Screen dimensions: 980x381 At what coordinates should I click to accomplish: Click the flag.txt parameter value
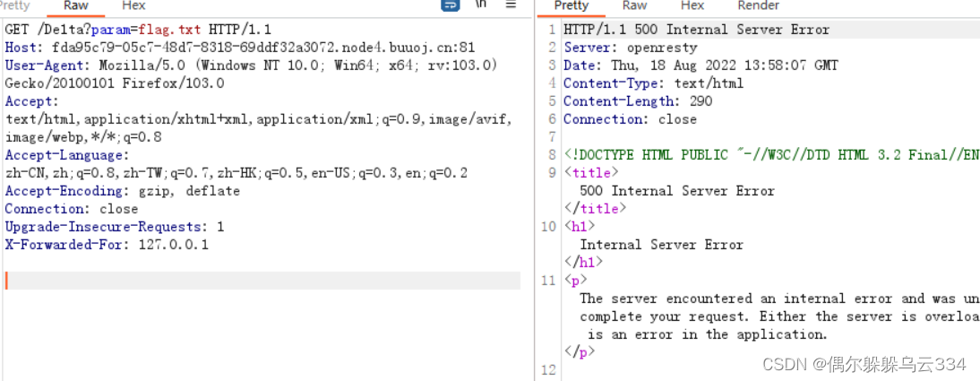pos(170,30)
